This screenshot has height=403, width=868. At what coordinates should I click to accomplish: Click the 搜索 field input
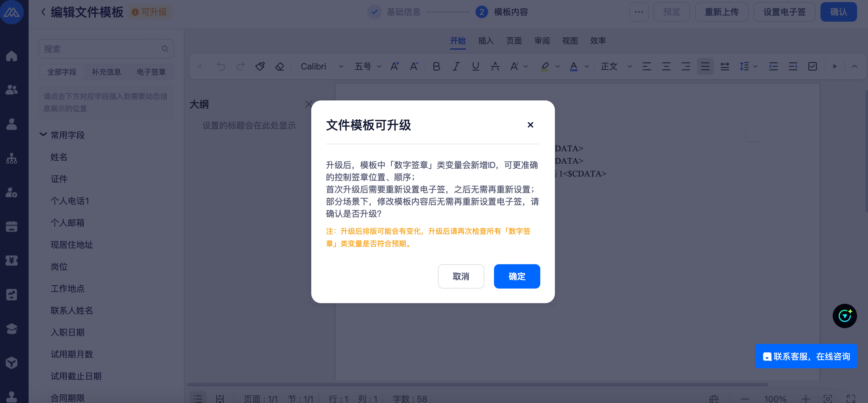(x=106, y=49)
